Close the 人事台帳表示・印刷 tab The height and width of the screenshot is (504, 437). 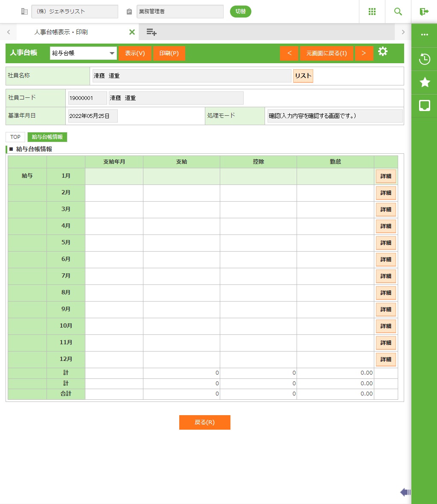tap(132, 32)
